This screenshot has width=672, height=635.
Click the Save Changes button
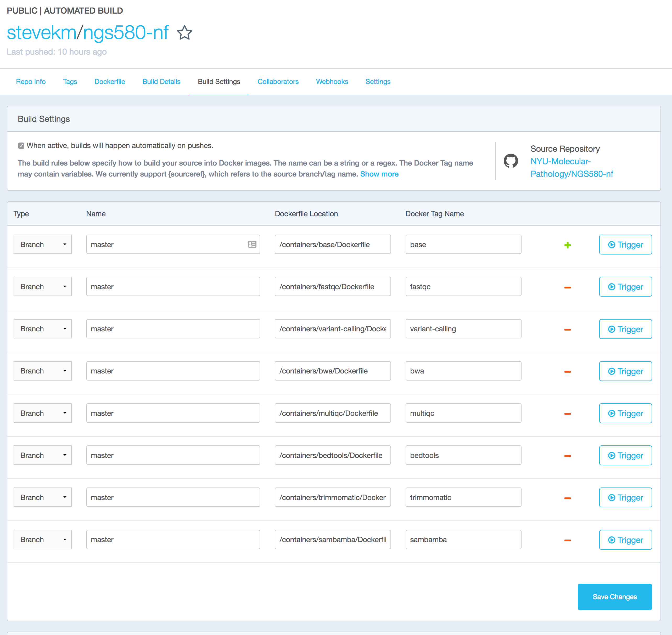pos(614,597)
